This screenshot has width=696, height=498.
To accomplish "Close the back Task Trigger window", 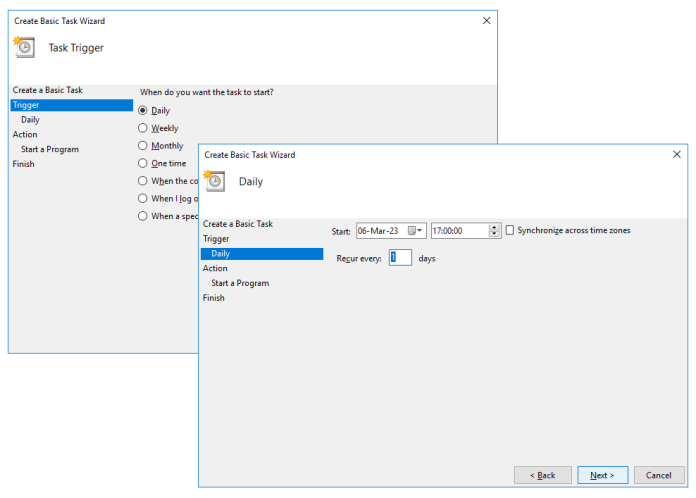I will pyautogui.click(x=487, y=20).
